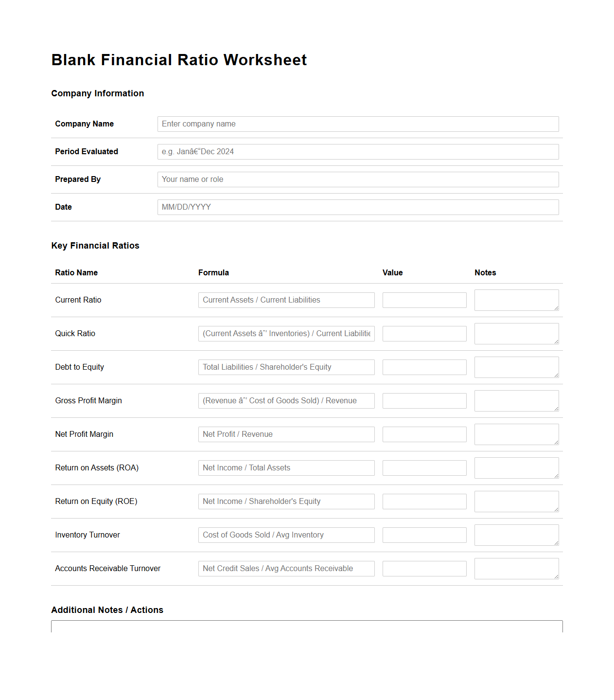Click the Net Profit Margin value input
The image size is (614, 700).
(424, 434)
